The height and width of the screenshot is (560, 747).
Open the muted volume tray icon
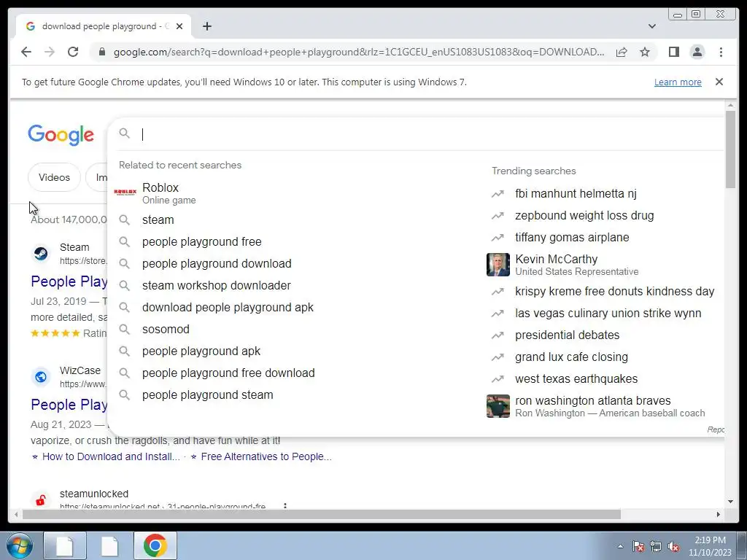673,546
